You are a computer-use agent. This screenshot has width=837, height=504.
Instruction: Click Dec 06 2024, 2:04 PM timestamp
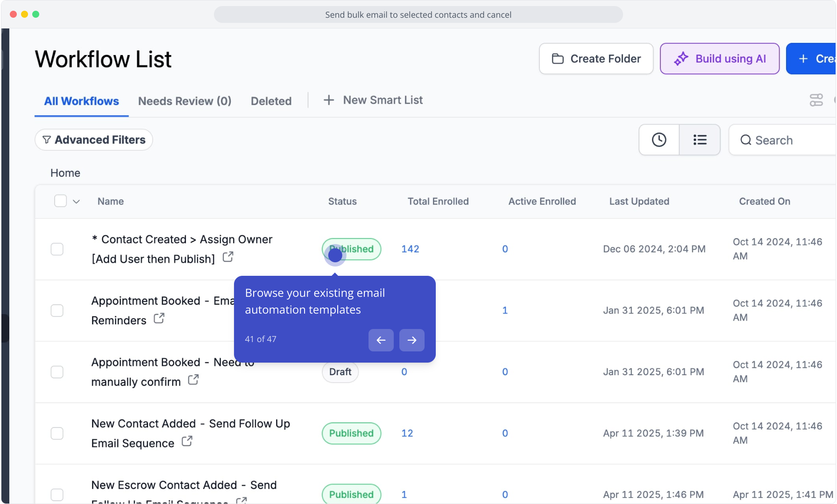(654, 249)
